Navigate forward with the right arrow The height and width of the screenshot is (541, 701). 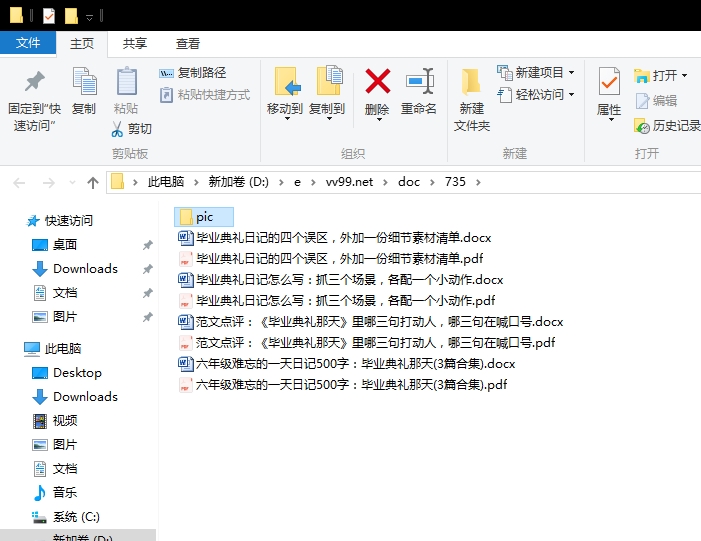pos(48,182)
